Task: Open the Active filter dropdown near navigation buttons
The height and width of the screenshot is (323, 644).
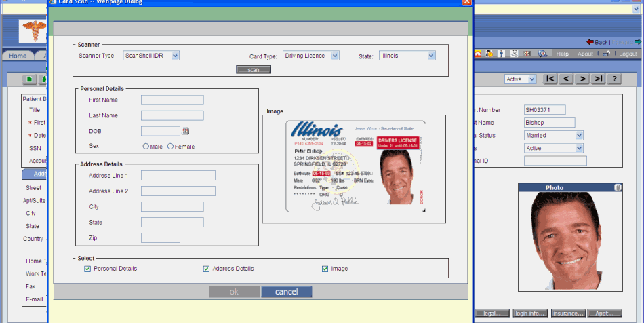Action: tap(521, 79)
